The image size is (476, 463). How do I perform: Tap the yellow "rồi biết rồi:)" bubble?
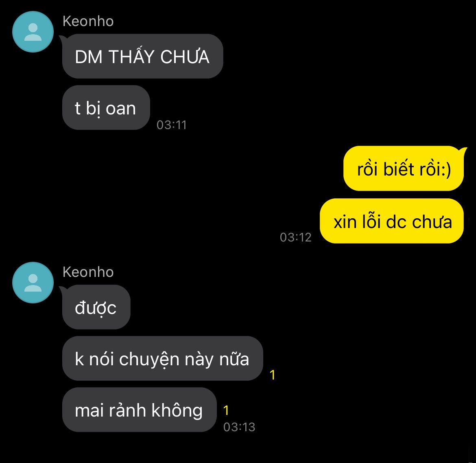click(404, 168)
